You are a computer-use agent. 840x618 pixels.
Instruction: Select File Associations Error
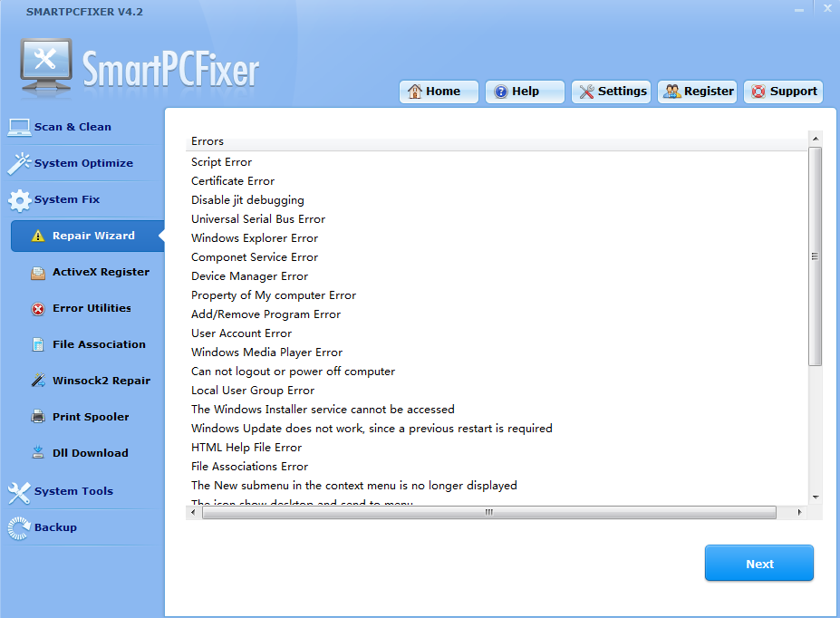pos(249,467)
